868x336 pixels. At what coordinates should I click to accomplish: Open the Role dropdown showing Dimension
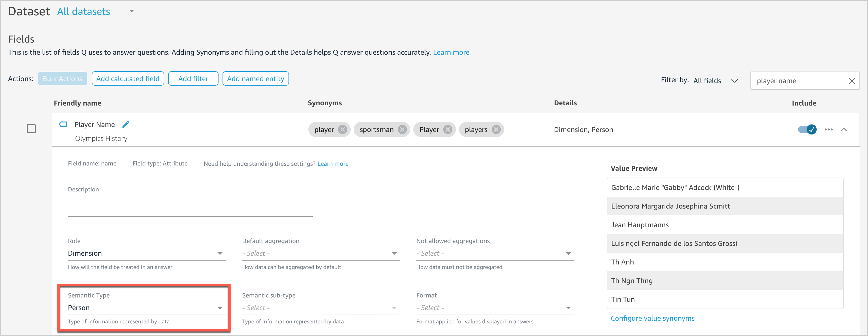tap(147, 253)
